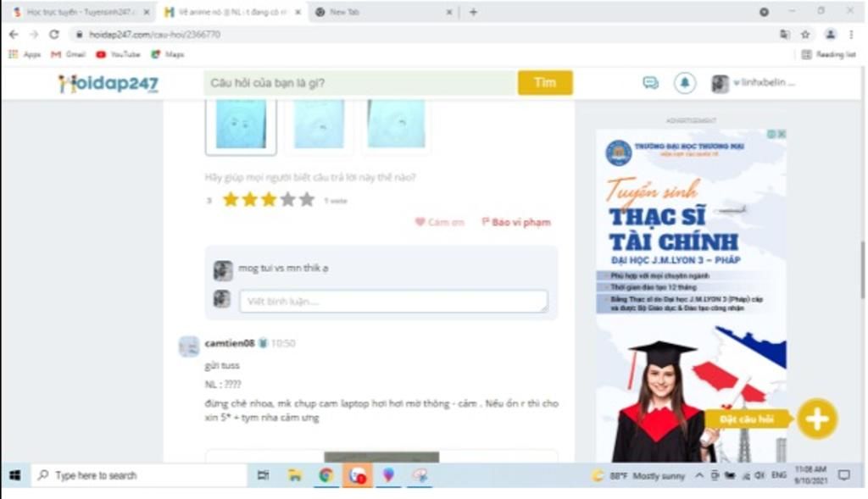
Task: Open the vlinhxbelin user account menu
Action: point(753,83)
